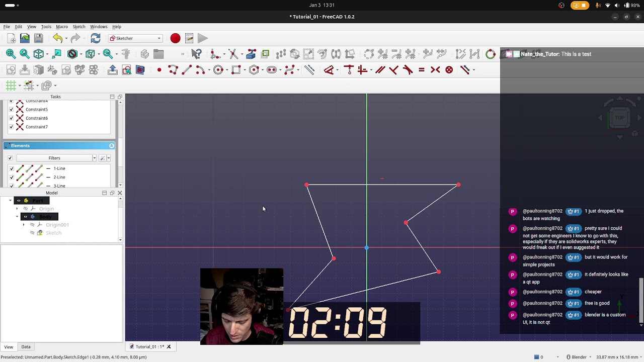Click the Fit All zoom icon
This screenshot has width=644, height=362.
click(x=11, y=54)
